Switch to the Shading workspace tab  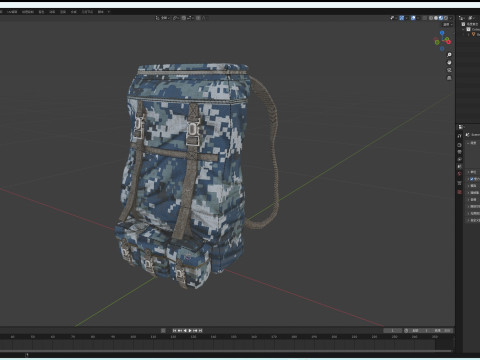pos(41,12)
